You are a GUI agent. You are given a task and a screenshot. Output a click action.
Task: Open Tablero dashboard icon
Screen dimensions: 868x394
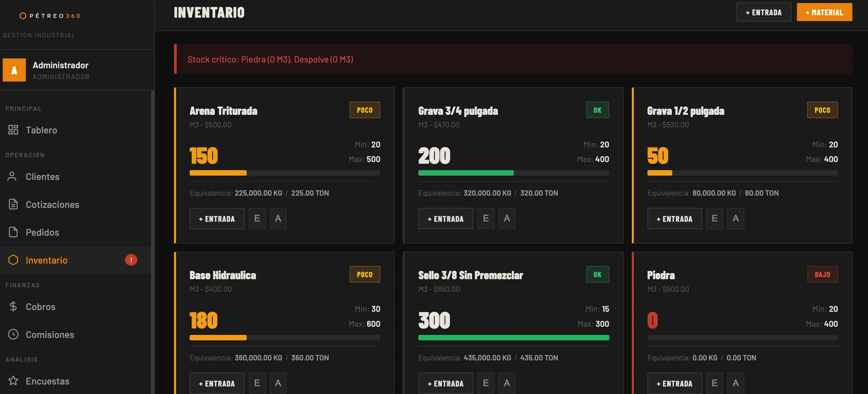[x=13, y=130]
